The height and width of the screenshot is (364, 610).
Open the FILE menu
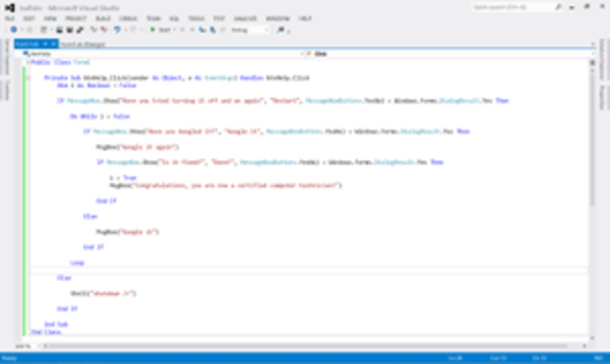[x=10, y=19]
